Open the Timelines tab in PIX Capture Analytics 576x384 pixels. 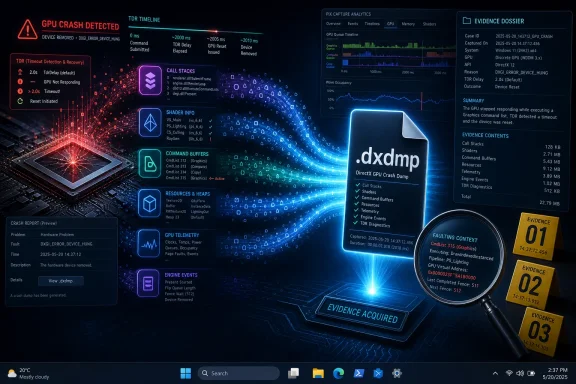(372, 24)
